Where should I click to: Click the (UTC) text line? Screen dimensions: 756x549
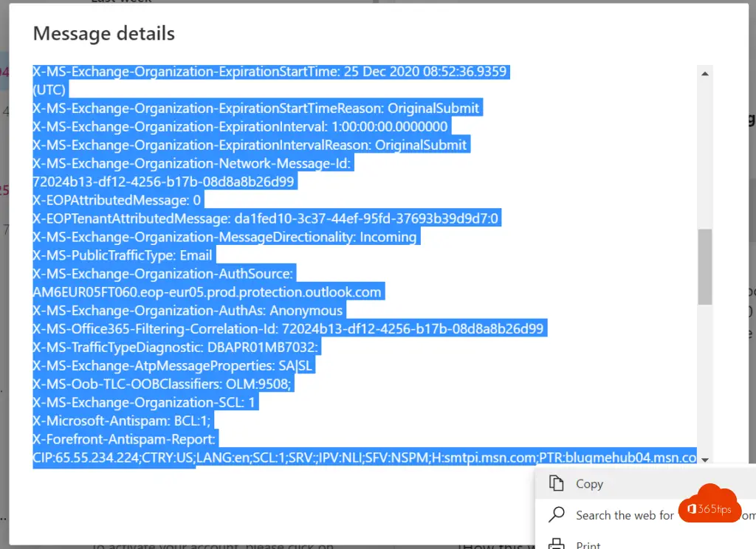[49, 90]
